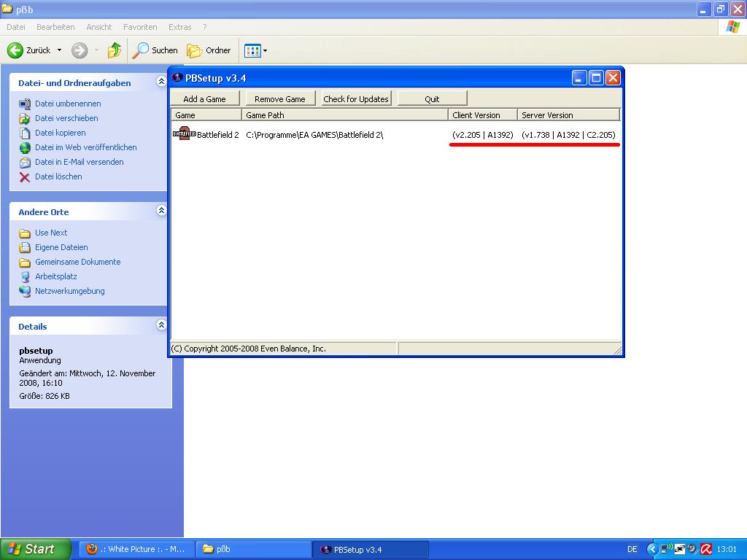The image size is (747, 560).
Task: Click the green Zurück back arrow icon
Action: [15, 50]
